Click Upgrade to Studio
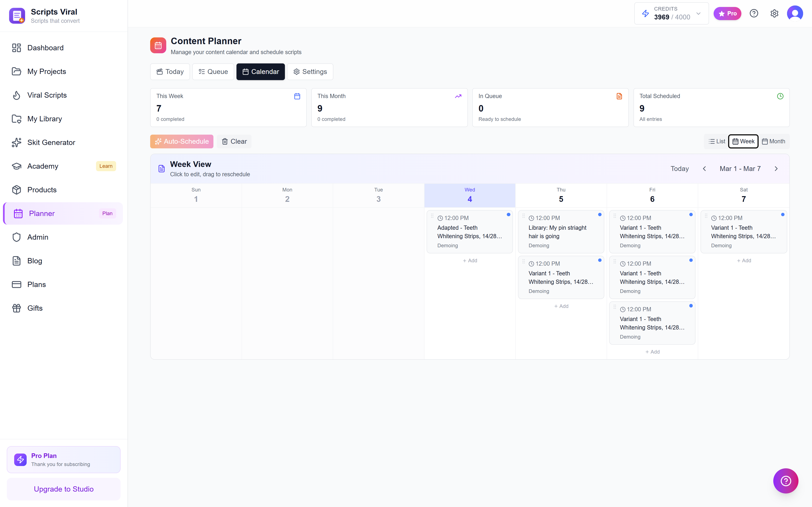Image resolution: width=812 pixels, height=507 pixels. 63,489
